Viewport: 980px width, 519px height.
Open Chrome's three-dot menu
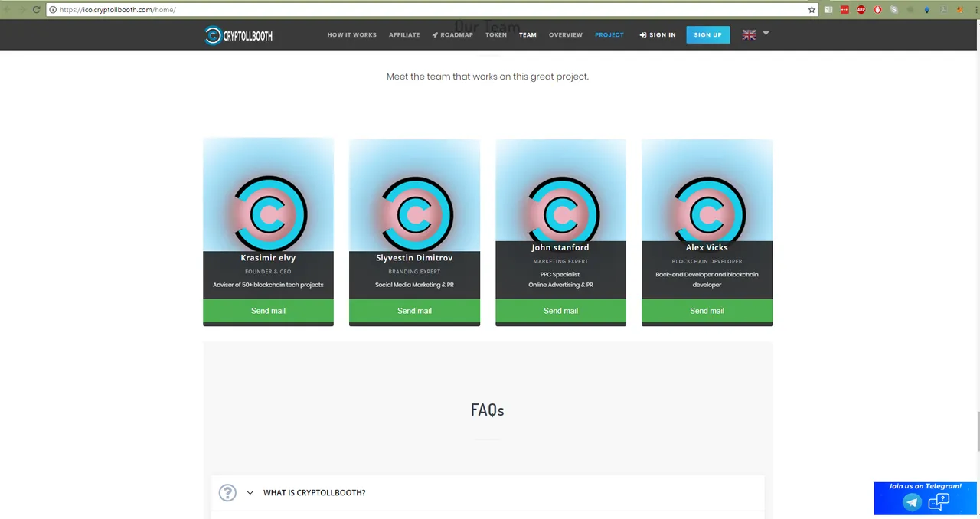pyautogui.click(x=976, y=10)
